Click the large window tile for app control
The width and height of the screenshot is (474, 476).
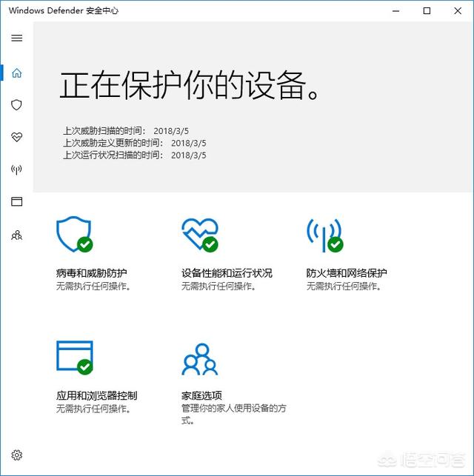(x=75, y=358)
